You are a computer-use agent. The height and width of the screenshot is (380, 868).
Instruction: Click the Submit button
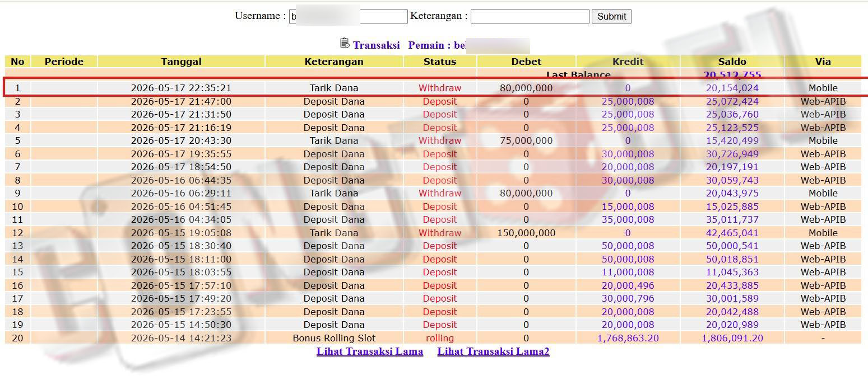pos(611,16)
